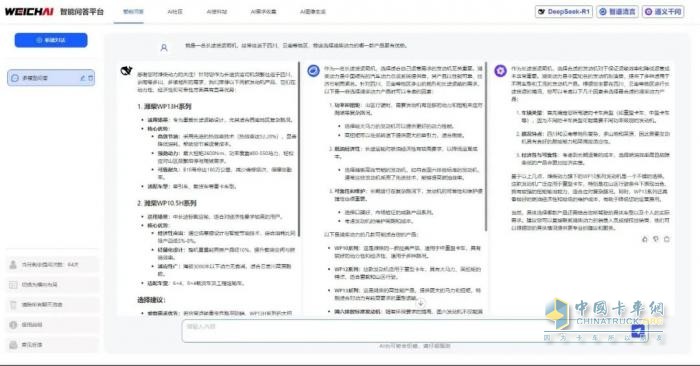Select the highlighted conversation in sidebar
The height and width of the screenshot is (366, 700).
(51, 78)
